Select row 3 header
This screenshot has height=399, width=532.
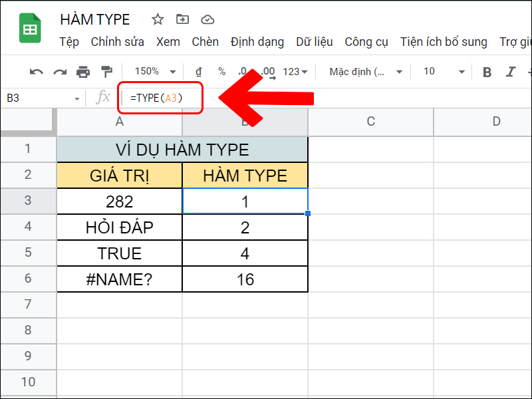[28, 201]
